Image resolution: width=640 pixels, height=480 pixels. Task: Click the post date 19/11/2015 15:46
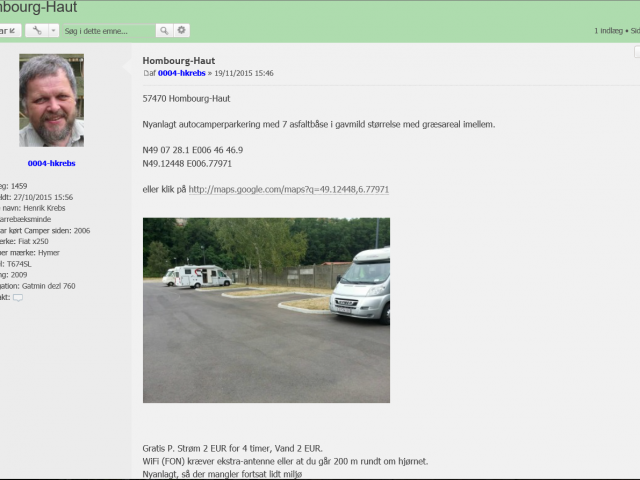point(244,73)
